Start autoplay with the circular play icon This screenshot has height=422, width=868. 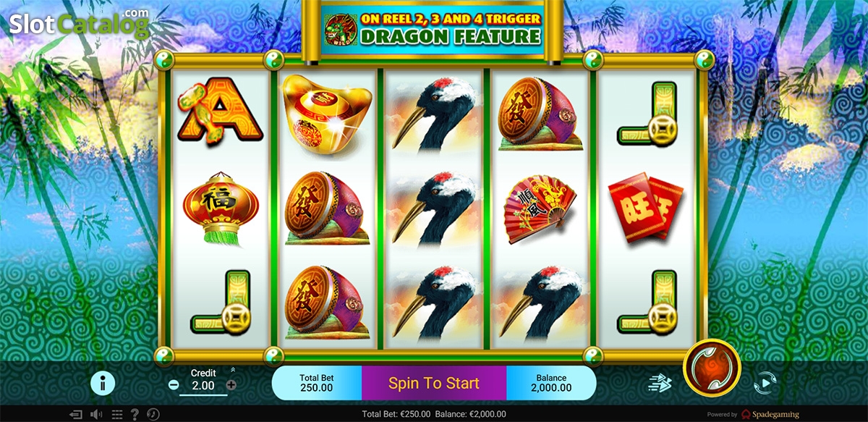765,381
